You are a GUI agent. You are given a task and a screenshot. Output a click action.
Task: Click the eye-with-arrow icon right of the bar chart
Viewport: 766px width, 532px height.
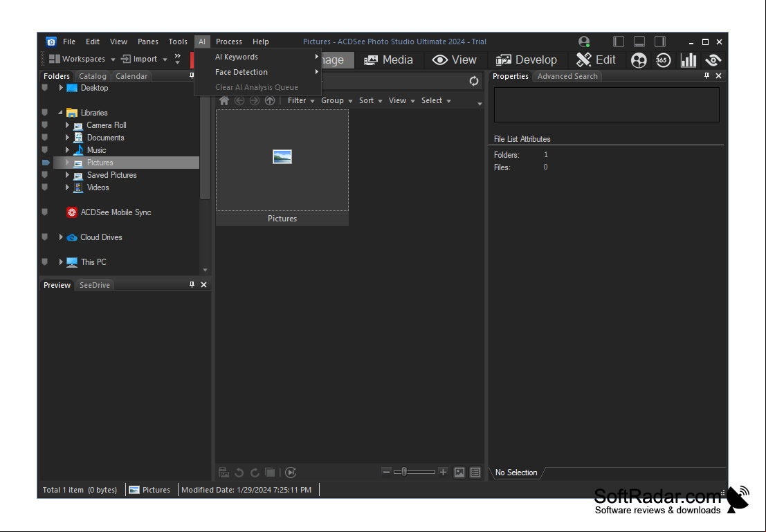(x=713, y=60)
